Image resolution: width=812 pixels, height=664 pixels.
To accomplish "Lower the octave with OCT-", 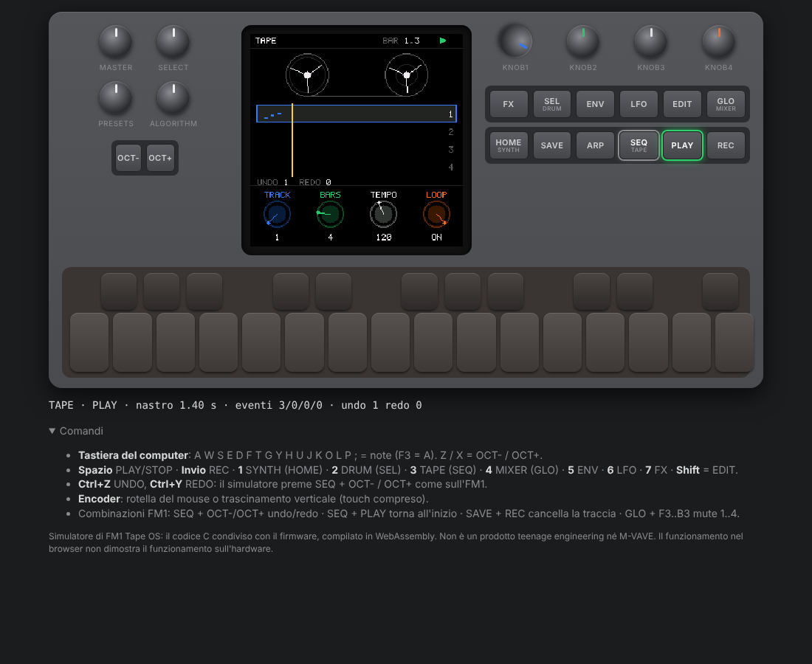I will [128, 158].
